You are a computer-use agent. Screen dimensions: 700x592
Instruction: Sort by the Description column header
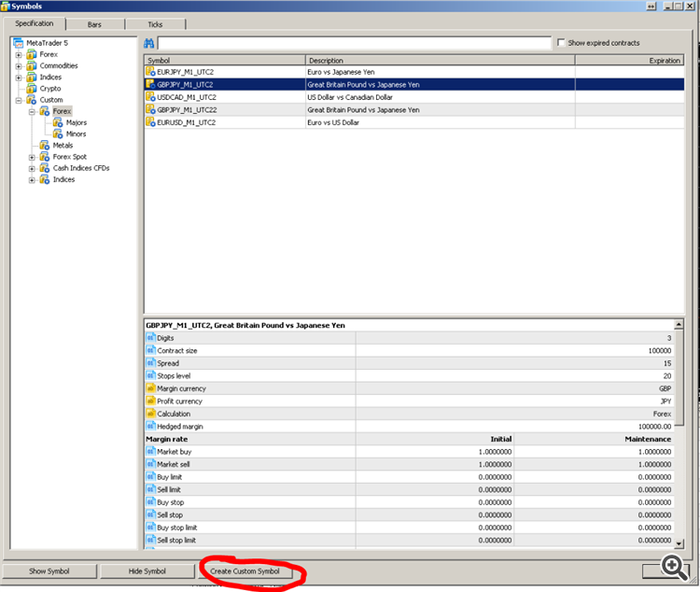[441, 61]
